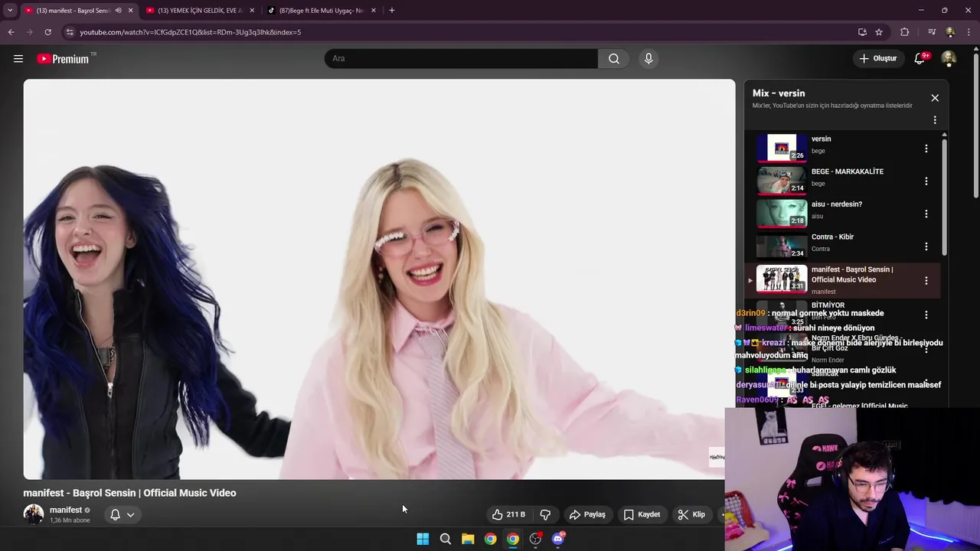Close the Bege ft Efe Muti tab
The image size is (980, 551).
pyautogui.click(x=374, y=11)
